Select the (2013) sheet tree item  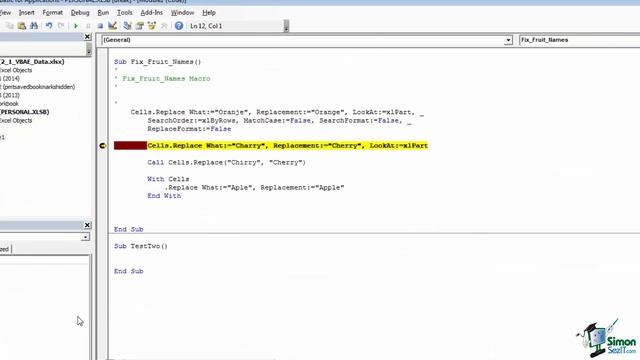(x=10, y=95)
